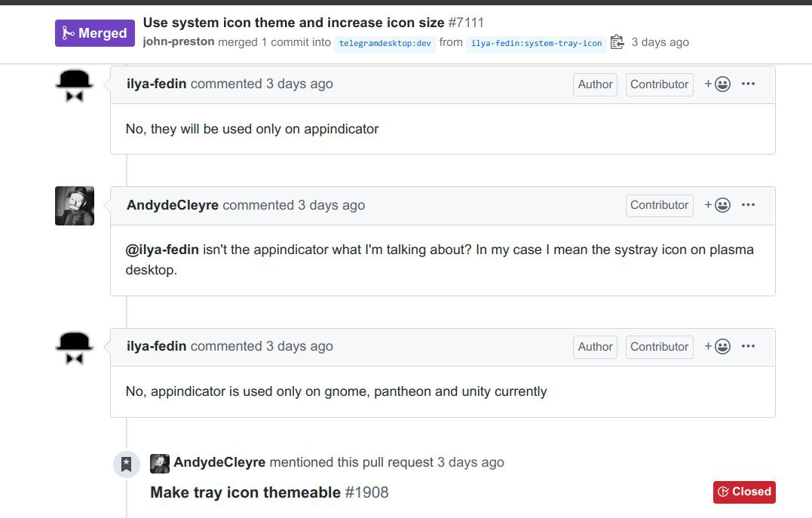This screenshot has height=518, width=812.
Task: Click ilya-fedin's hat avatar on first comment
Action: 75,85
